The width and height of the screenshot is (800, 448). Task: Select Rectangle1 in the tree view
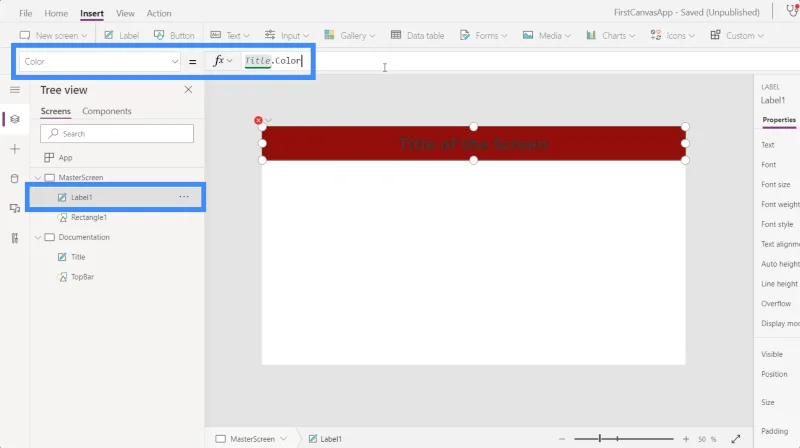(x=89, y=217)
